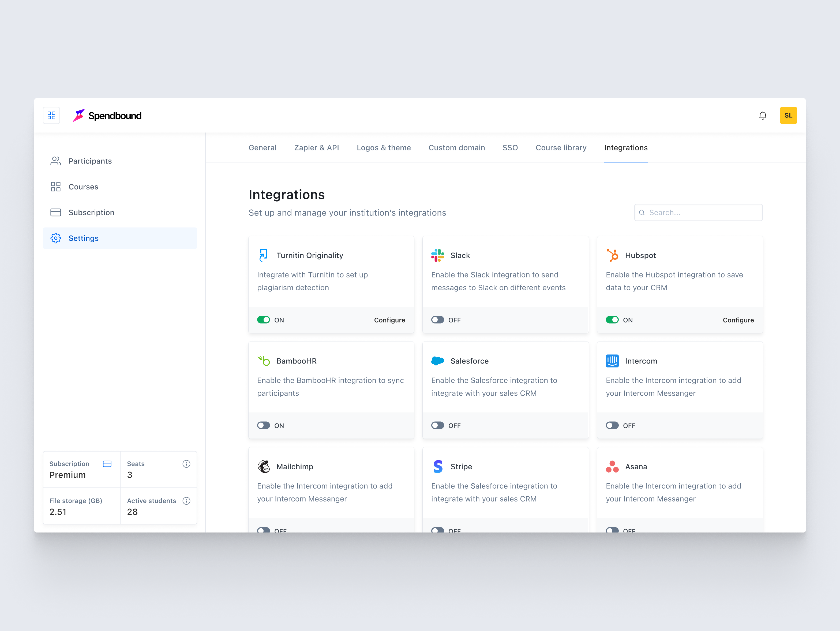
Task: Toggle the BambooHR integration switch
Action: [264, 425]
